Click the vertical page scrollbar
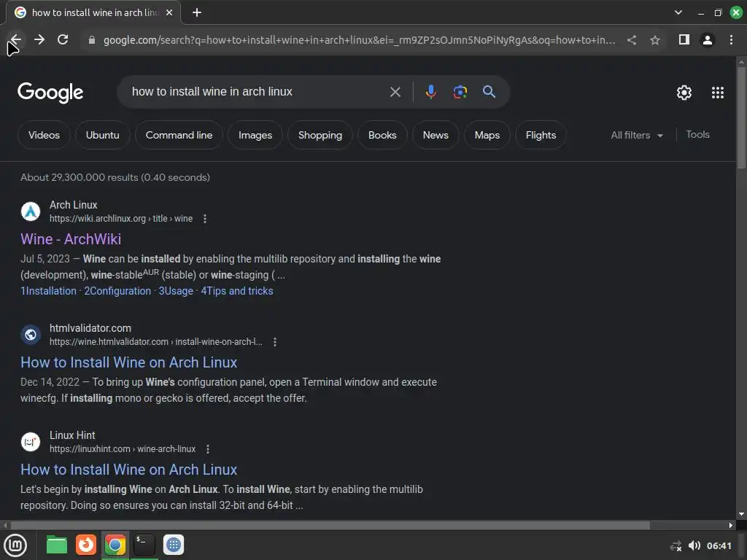Screen dimensions: 747x560 coord(741,118)
